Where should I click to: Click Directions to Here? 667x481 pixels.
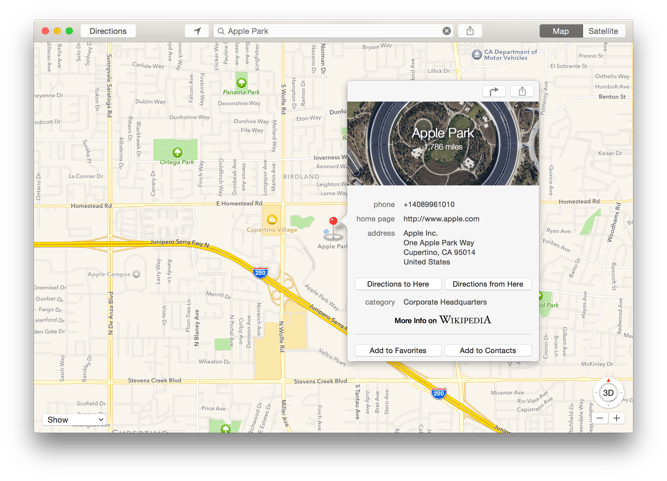coord(398,284)
